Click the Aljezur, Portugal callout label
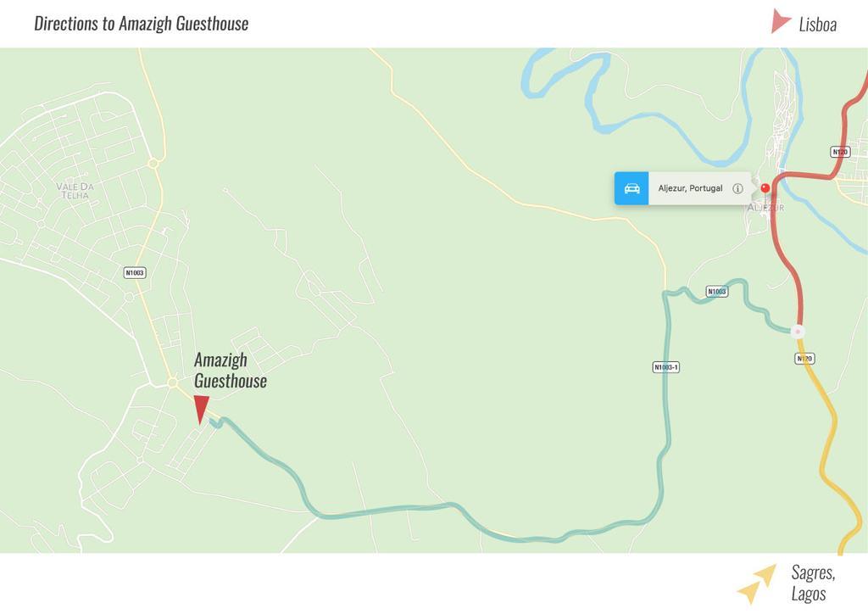The height and width of the screenshot is (614, 868). pyautogui.click(x=690, y=188)
